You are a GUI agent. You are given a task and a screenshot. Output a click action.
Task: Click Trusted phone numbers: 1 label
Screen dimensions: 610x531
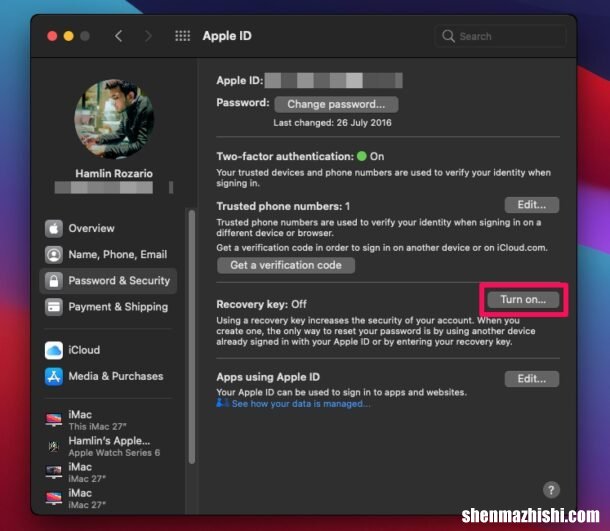point(283,206)
